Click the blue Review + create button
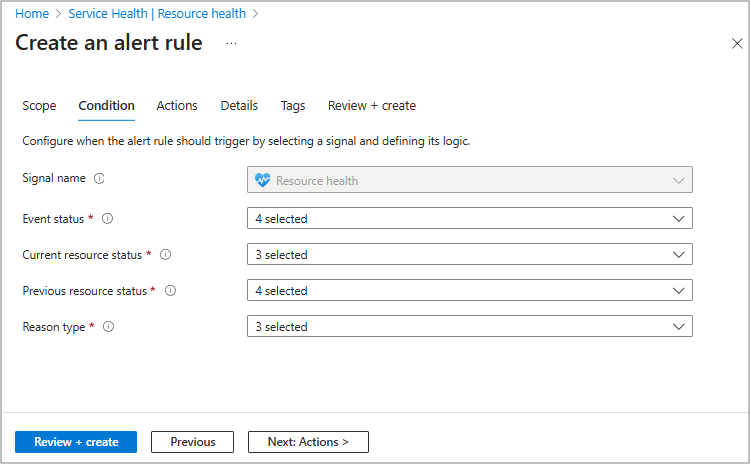Viewport: 751px width, 464px height. point(76,441)
